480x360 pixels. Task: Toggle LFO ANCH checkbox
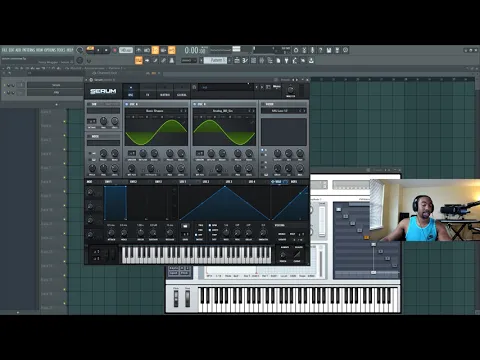point(210,230)
